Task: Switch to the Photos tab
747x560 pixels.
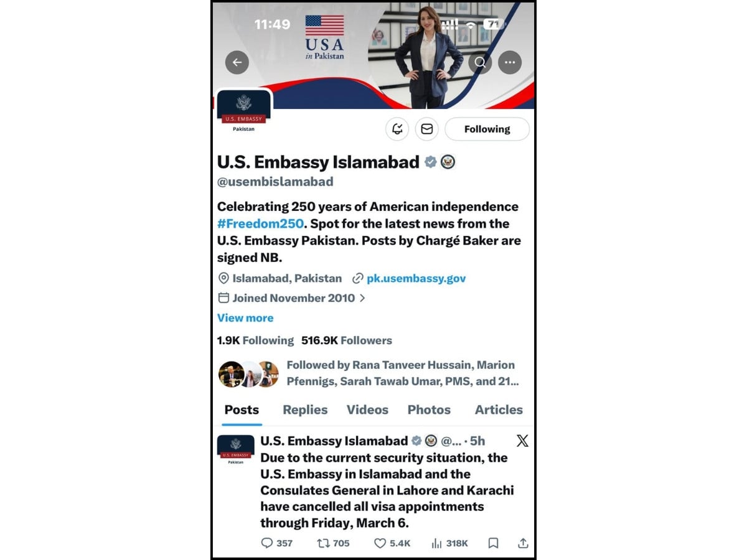Action: pyautogui.click(x=429, y=410)
